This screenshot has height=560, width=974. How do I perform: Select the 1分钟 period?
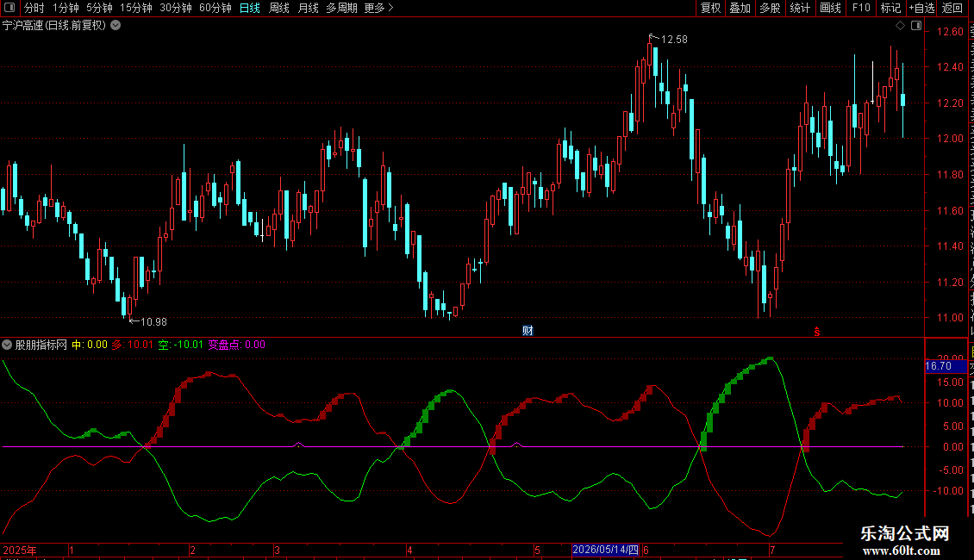click(x=66, y=8)
